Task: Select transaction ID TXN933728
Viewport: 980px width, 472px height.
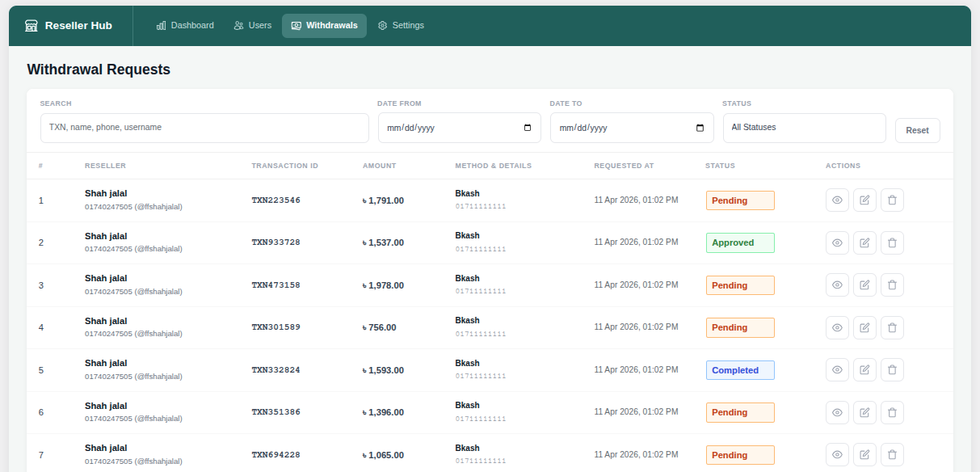Action: [275, 242]
